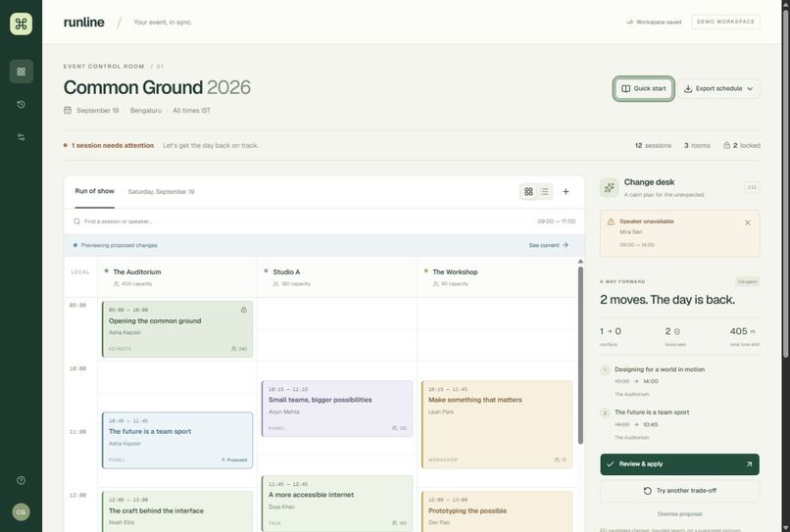Click The Auditorium room header
This screenshot has width=790, height=532.
point(177,277)
